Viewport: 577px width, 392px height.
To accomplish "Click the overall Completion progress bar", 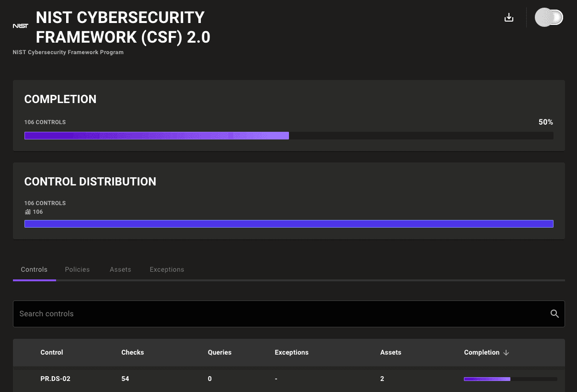I will pyautogui.click(x=288, y=136).
